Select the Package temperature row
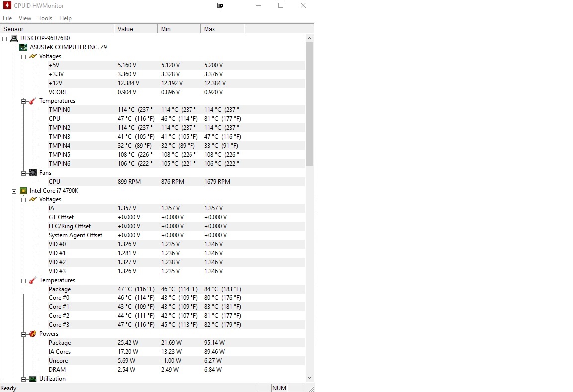573x392 pixels. [x=177, y=289]
